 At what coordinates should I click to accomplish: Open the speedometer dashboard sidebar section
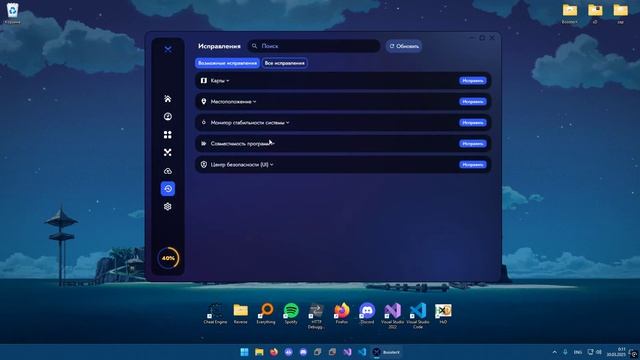[168, 117]
